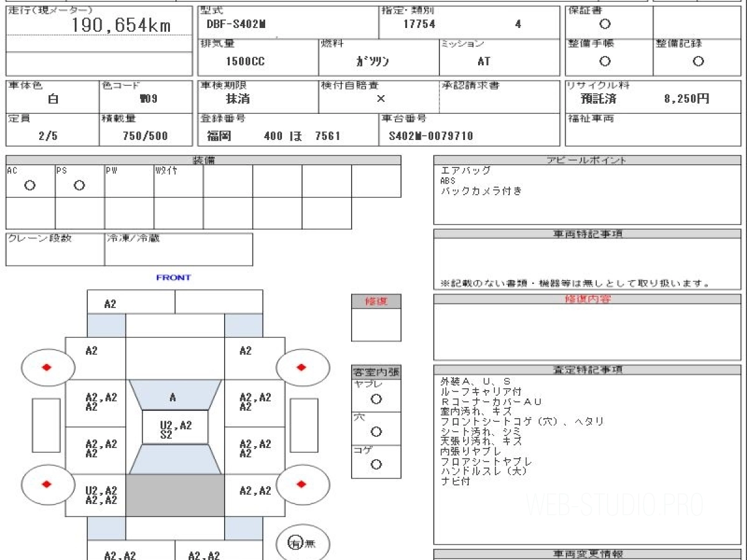Click the displacement value 1500CC
This screenshot has height=560, width=747.
pyautogui.click(x=244, y=62)
